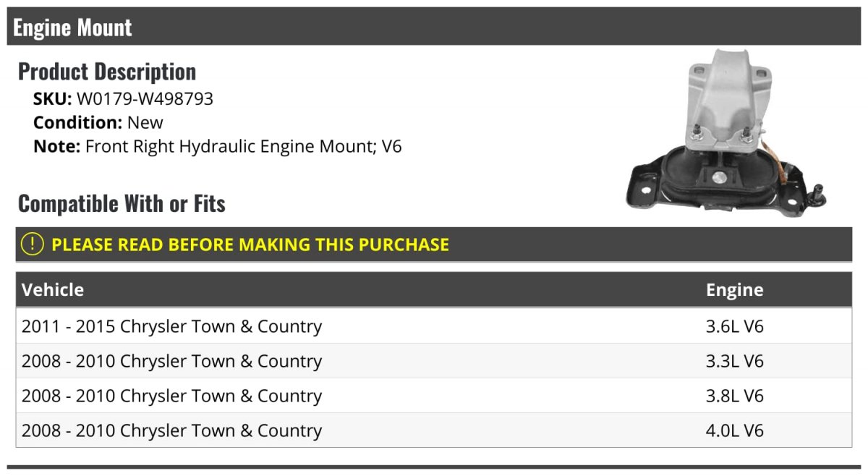
Task: Select the 2008 - 2010 row with 3.8L V6
Action: point(434,396)
